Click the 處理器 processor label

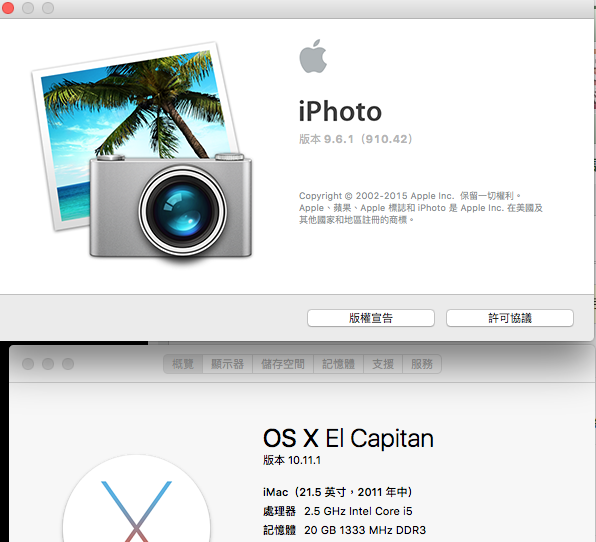[279, 511]
